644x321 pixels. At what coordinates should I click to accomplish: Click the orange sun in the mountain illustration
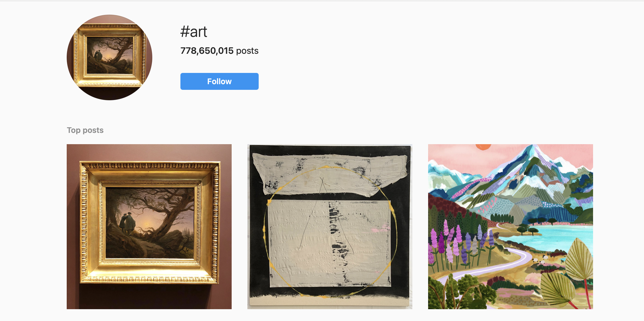tap(483, 147)
